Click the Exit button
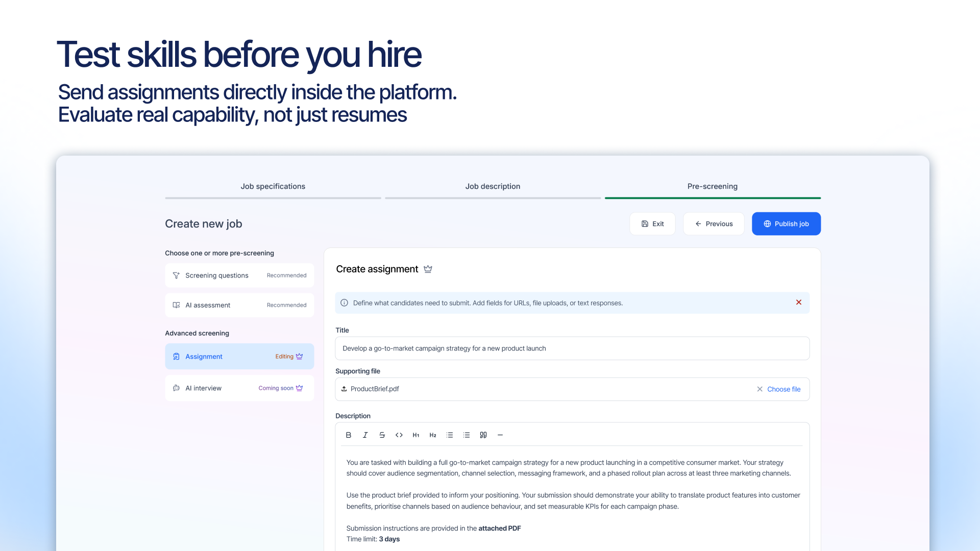 point(652,224)
